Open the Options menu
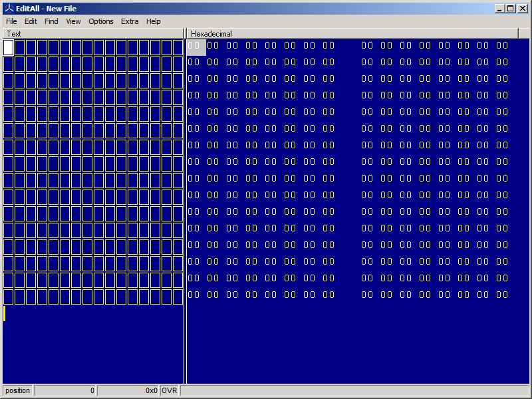The width and height of the screenshot is (532, 399). [x=101, y=21]
